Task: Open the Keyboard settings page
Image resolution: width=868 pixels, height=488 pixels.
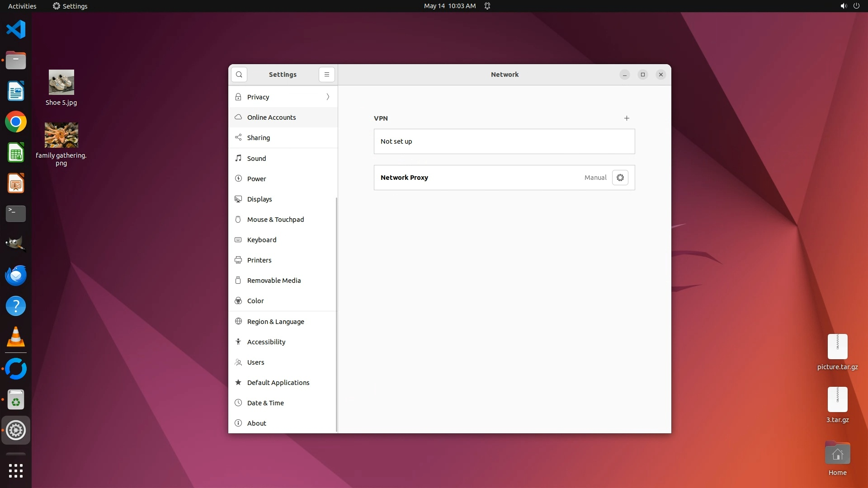Action: click(261, 240)
